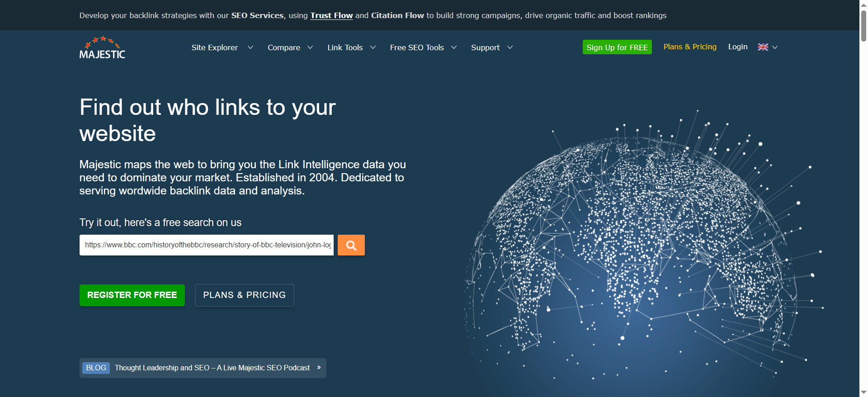
Task: Open Plans & Pricing in header
Action: click(x=690, y=47)
